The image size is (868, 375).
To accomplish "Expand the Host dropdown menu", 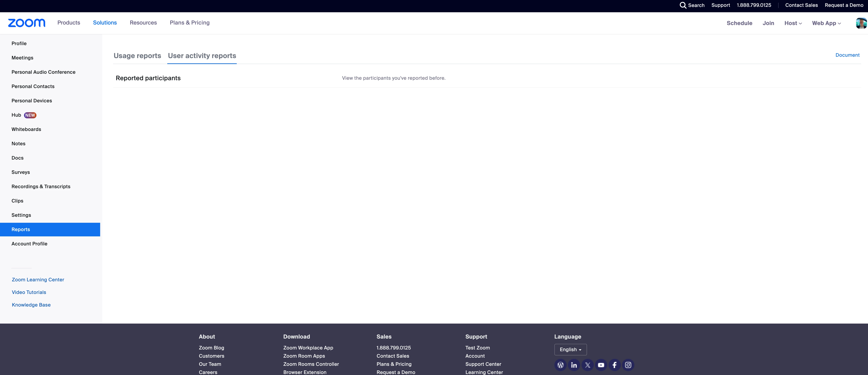I will 793,23.
